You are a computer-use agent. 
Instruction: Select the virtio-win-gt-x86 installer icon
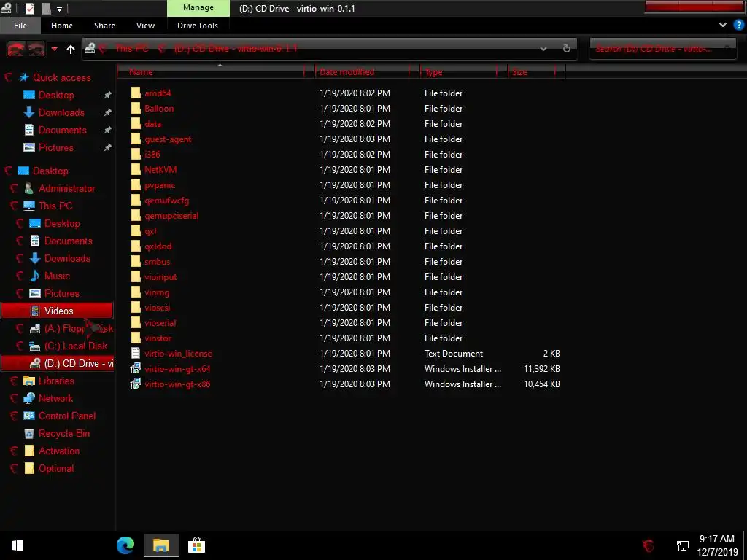point(136,384)
